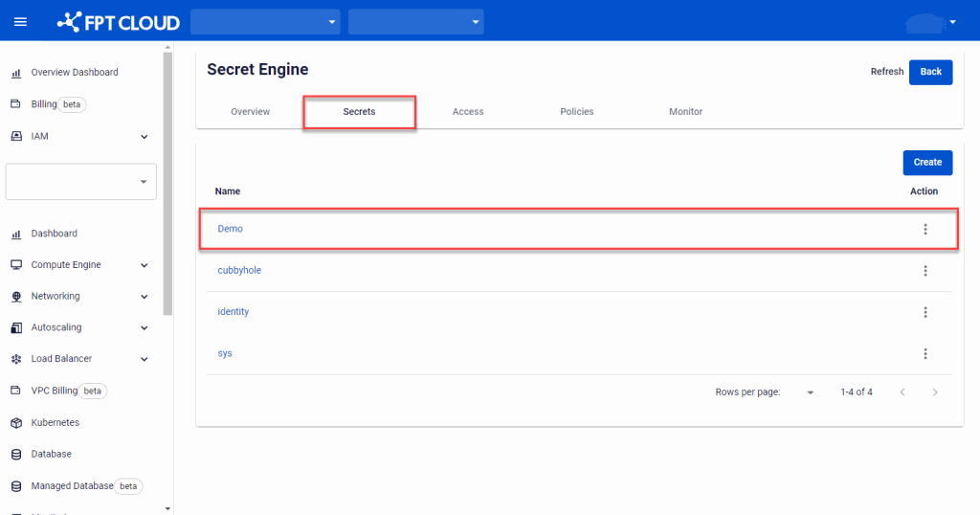Viewport: 980px width, 515px height.
Task: Click the IAM sidebar icon
Action: click(x=16, y=136)
